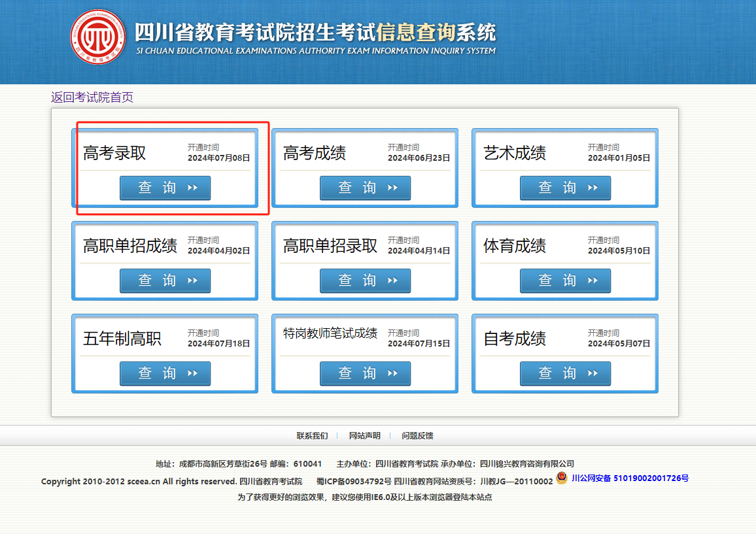Open the 问题反馈 link
The height and width of the screenshot is (534, 756).
tap(417, 435)
